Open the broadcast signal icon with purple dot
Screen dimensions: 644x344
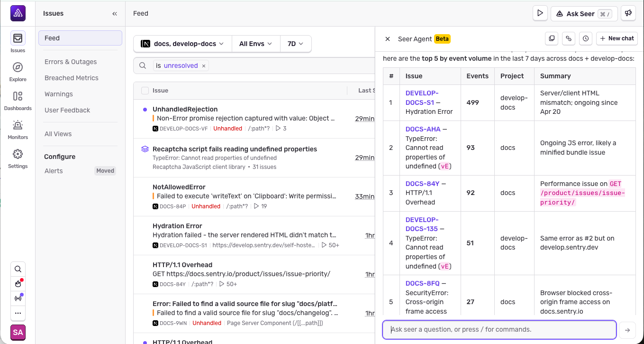click(x=18, y=298)
